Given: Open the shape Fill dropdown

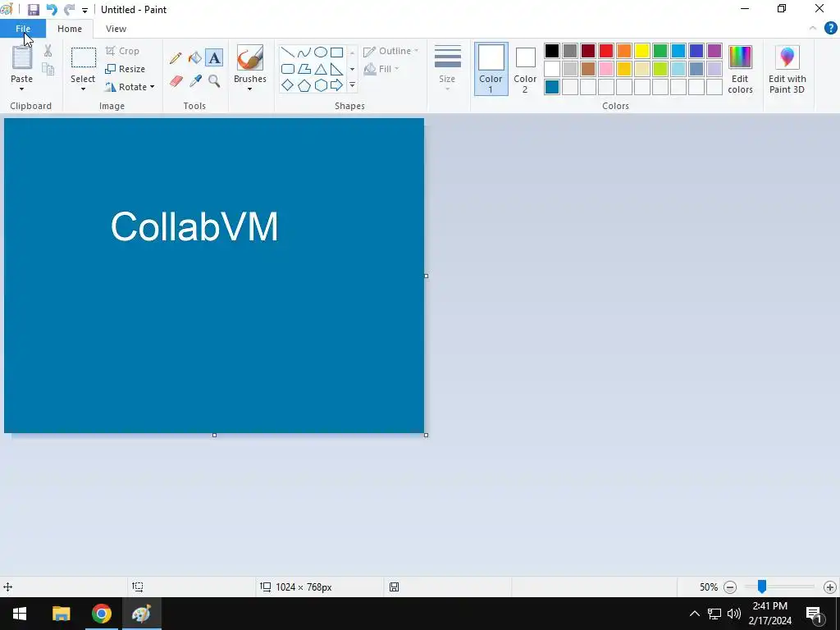Looking at the screenshot, I should pos(381,69).
